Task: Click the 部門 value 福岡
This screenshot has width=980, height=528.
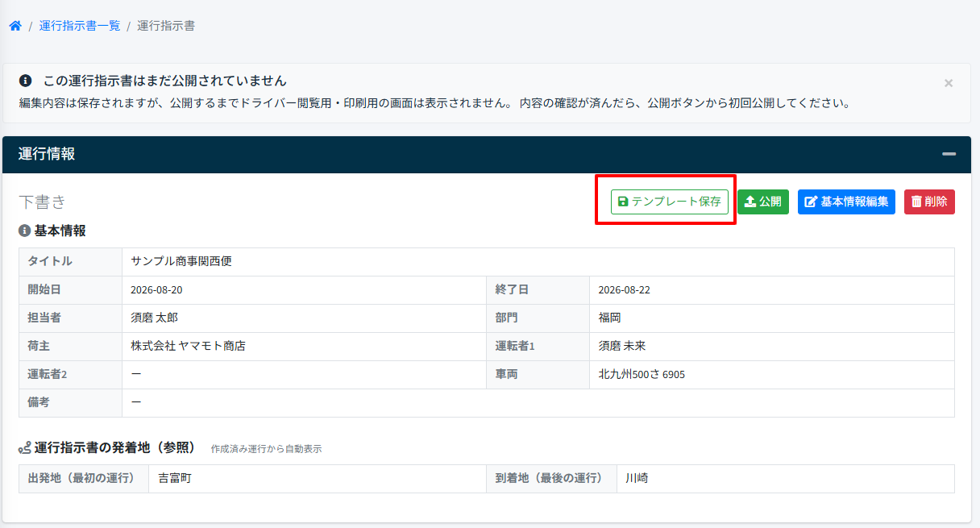Action: pos(609,318)
